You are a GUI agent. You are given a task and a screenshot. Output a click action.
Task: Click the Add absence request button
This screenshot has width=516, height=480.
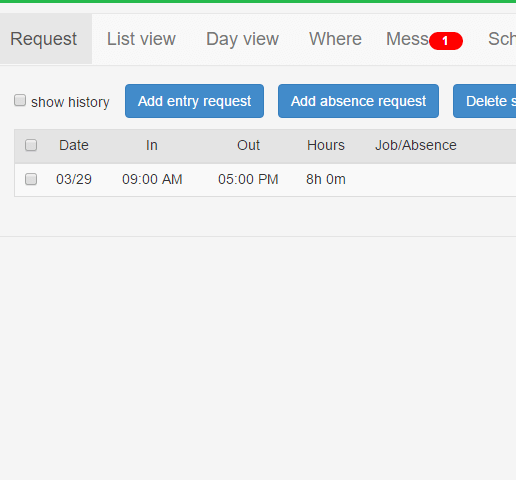pos(358,101)
